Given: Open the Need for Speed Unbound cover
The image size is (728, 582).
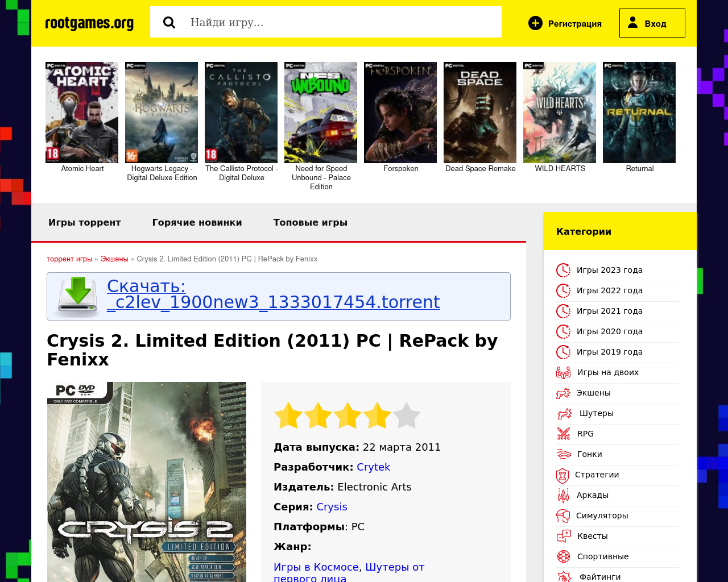Looking at the screenshot, I should click(x=321, y=113).
